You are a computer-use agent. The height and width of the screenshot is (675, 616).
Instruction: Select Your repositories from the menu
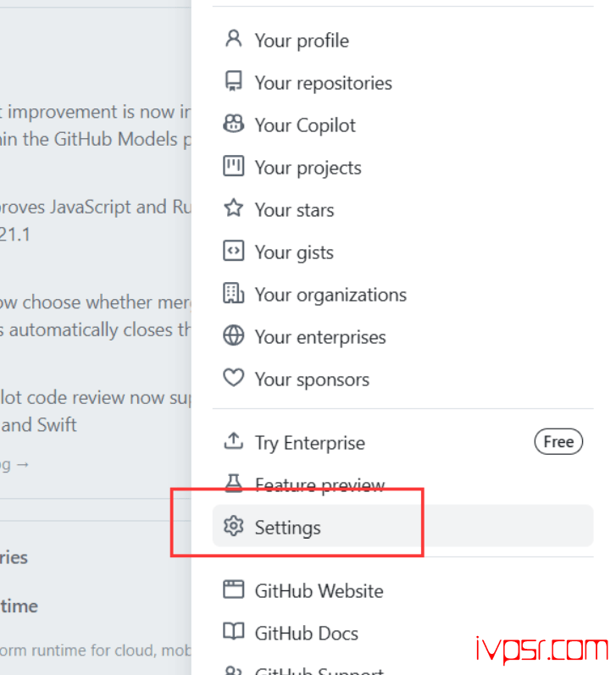pos(323,83)
